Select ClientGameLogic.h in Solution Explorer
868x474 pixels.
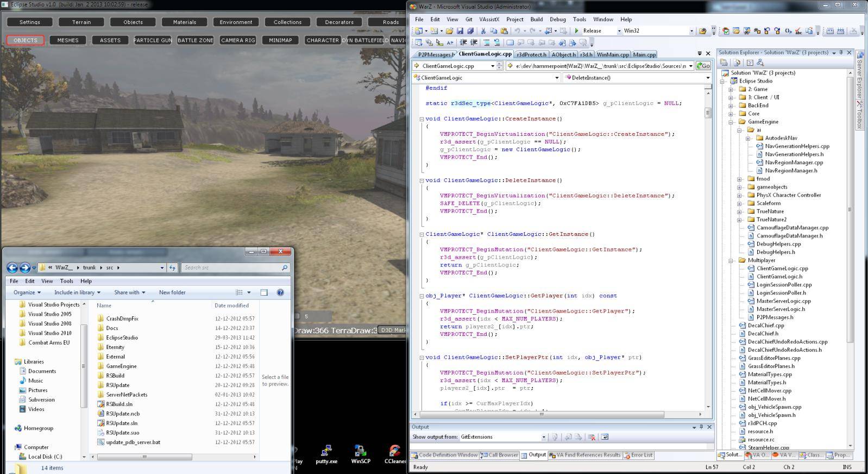pyautogui.click(x=779, y=277)
